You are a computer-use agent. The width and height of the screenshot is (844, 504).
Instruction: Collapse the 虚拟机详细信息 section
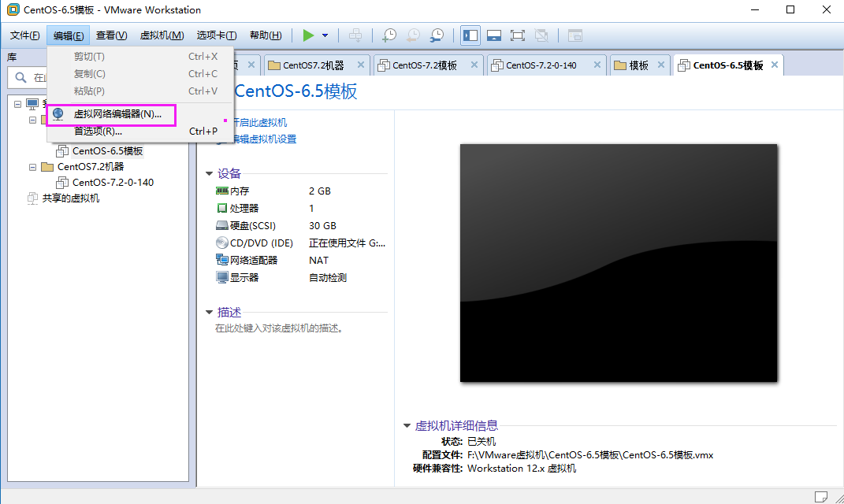click(x=407, y=426)
